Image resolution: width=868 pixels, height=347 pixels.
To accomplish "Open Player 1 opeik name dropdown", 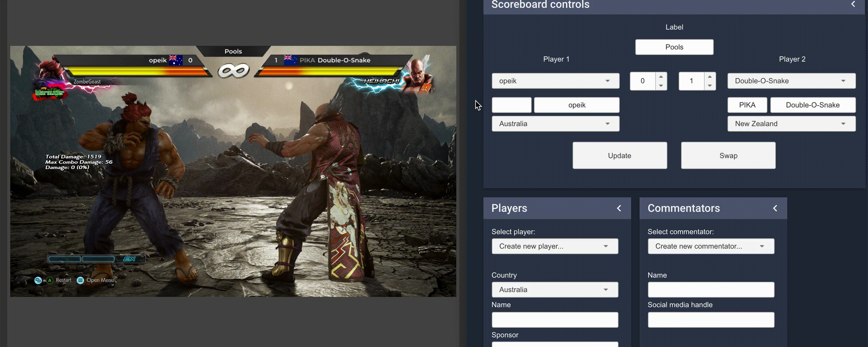I will tap(555, 81).
